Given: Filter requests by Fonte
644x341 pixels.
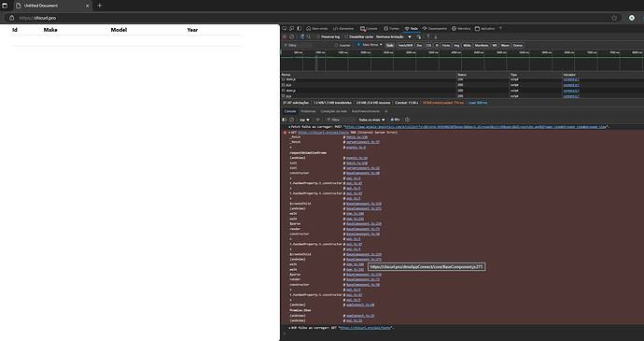Looking at the screenshot, I should tap(446, 45).
